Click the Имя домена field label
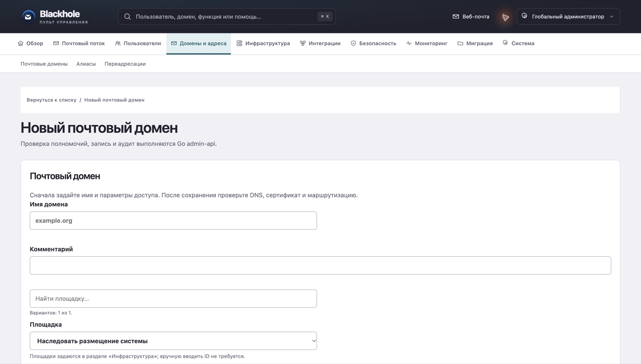This screenshot has height=364, width=641. (x=49, y=204)
